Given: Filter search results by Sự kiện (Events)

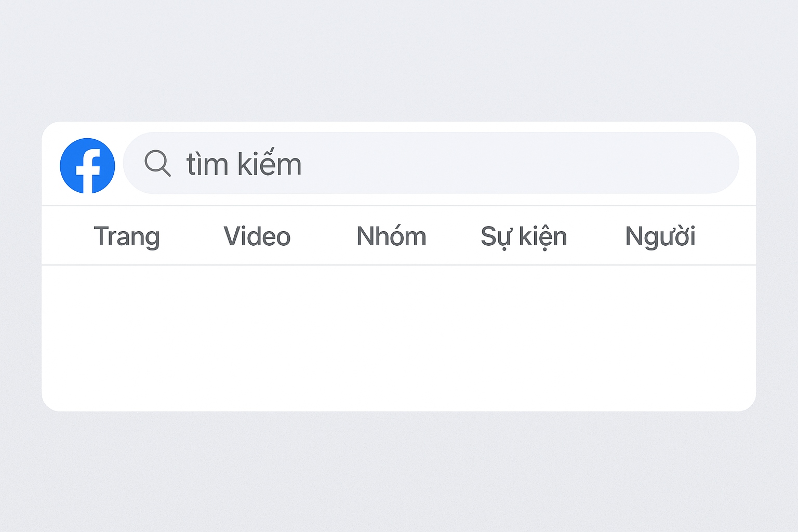Looking at the screenshot, I should (524, 236).
